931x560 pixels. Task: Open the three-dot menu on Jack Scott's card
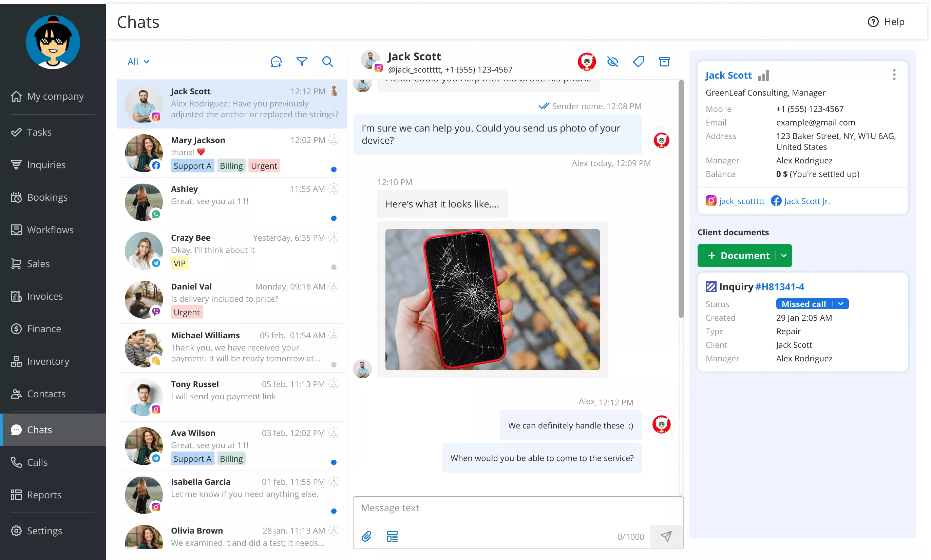[x=894, y=75]
